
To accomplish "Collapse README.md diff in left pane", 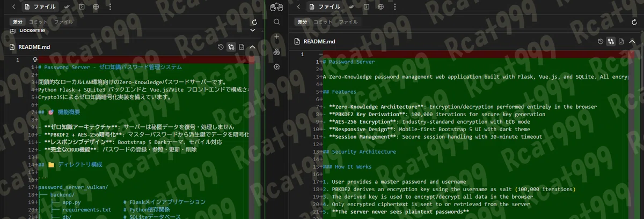I will pyautogui.click(x=253, y=47).
